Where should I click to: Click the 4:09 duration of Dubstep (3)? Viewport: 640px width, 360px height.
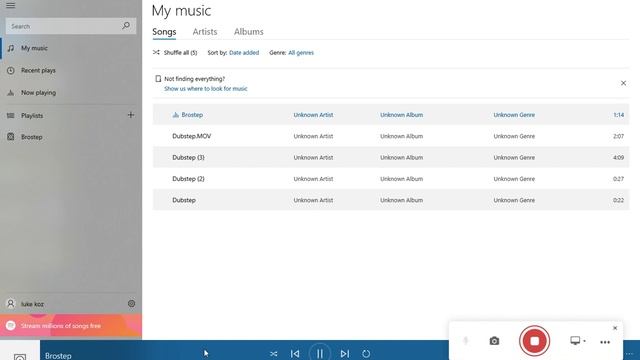618,158
